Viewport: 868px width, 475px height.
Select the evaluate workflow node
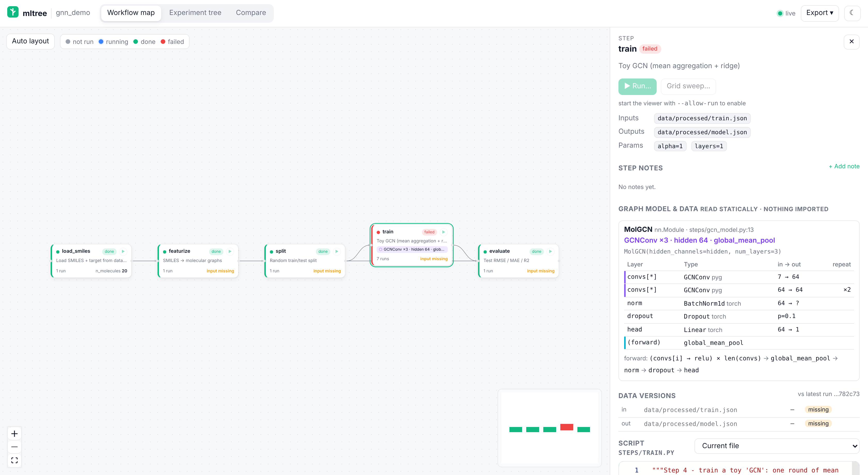(518, 260)
